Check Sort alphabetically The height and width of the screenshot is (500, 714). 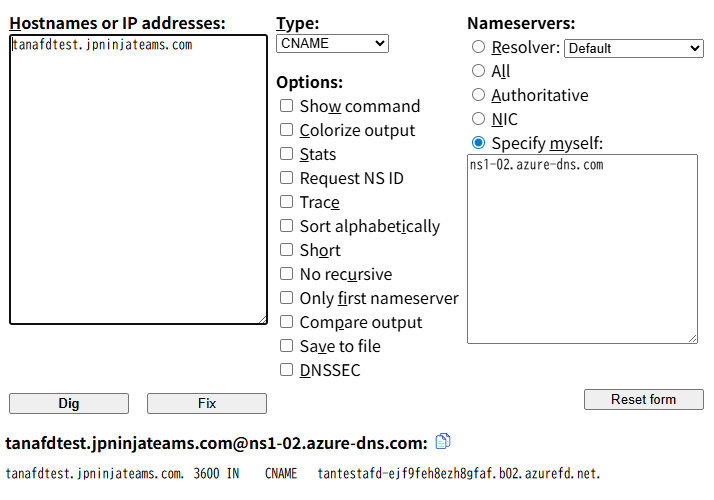(x=286, y=226)
